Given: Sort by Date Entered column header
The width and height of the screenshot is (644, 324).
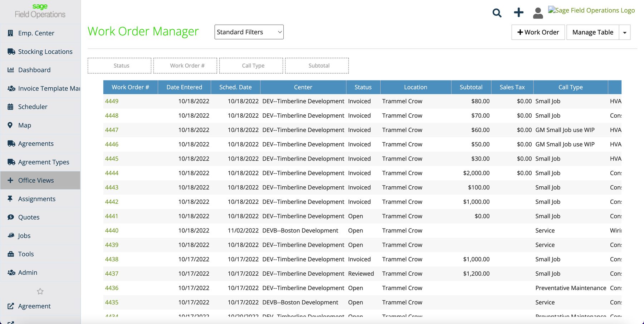Looking at the screenshot, I should [184, 87].
